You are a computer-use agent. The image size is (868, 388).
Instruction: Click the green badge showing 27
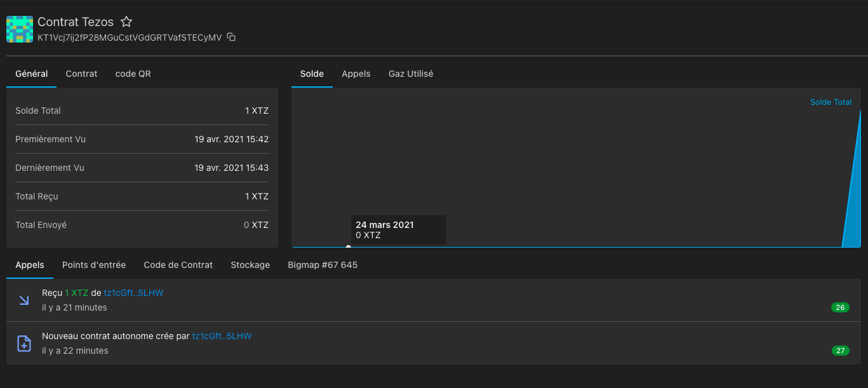[840, 351]
